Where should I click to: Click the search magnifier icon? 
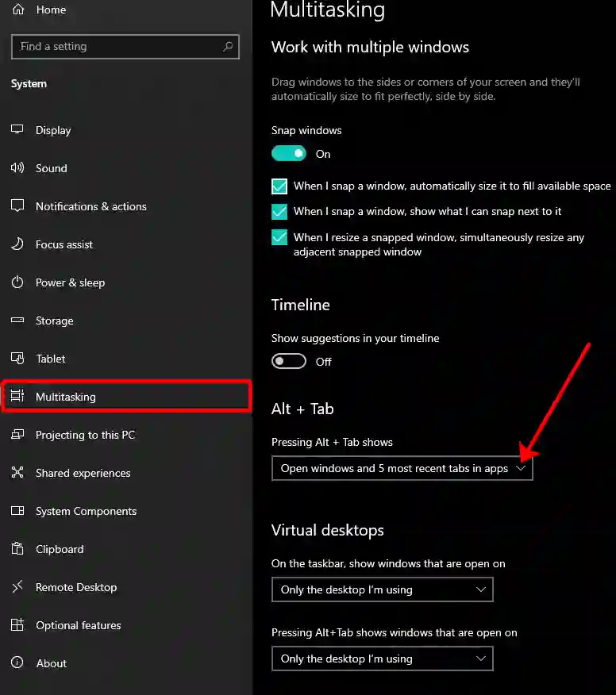click(x=228, y=47)
